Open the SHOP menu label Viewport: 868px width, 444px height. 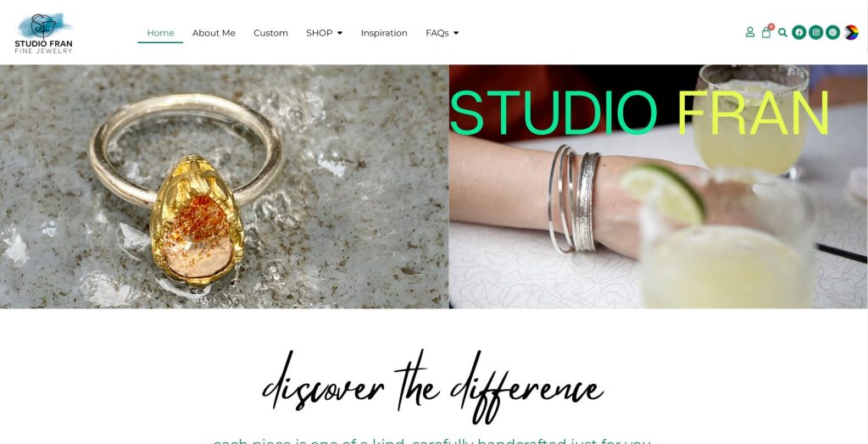tap(320, 33)
